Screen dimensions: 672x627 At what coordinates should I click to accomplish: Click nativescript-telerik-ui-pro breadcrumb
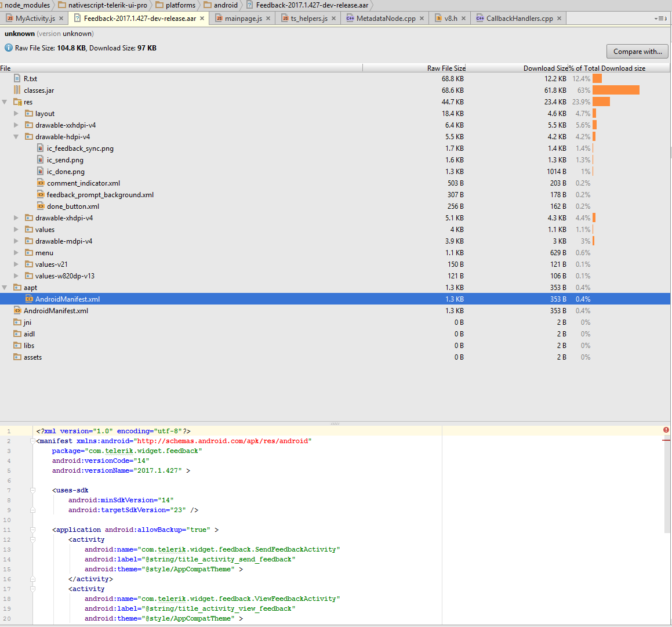(x=108, y=5)
